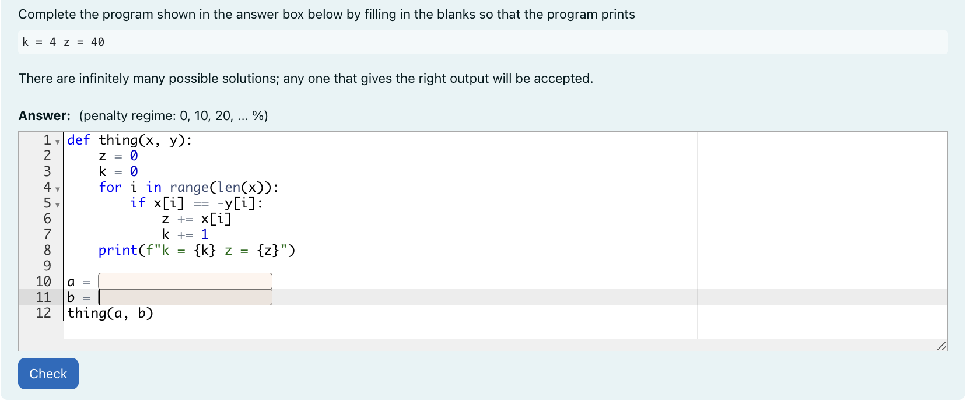Screen dimensions: 980x408
Task: Click the empty line 9 in the editor
Action: pyautogui.click(x=175, y=266)
